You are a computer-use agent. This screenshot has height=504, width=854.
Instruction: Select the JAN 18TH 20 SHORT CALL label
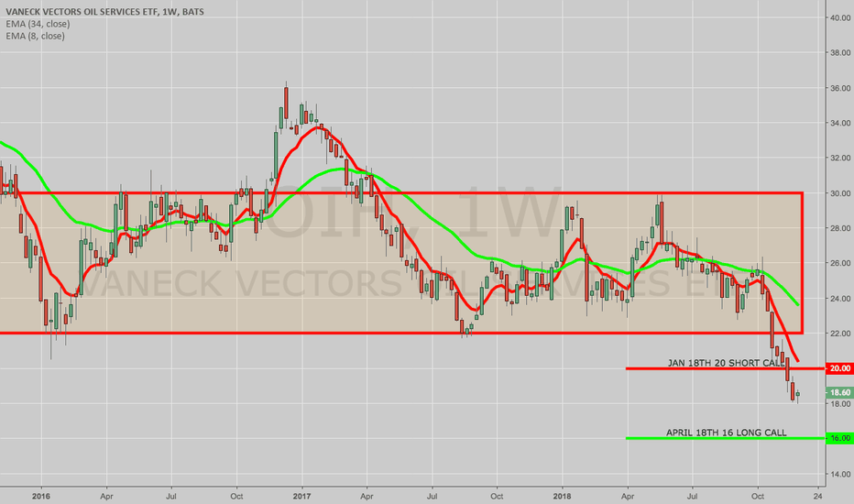pos(726,363)
